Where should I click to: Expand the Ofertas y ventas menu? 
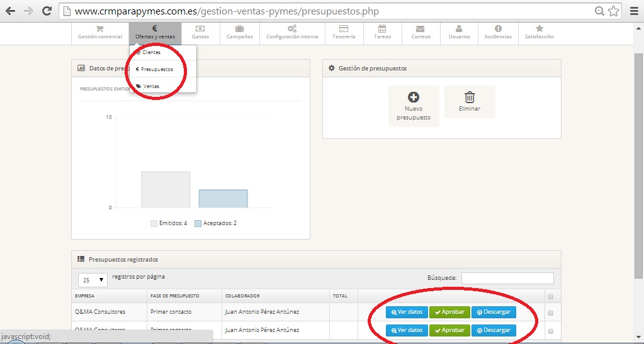(x=155, y=33)
